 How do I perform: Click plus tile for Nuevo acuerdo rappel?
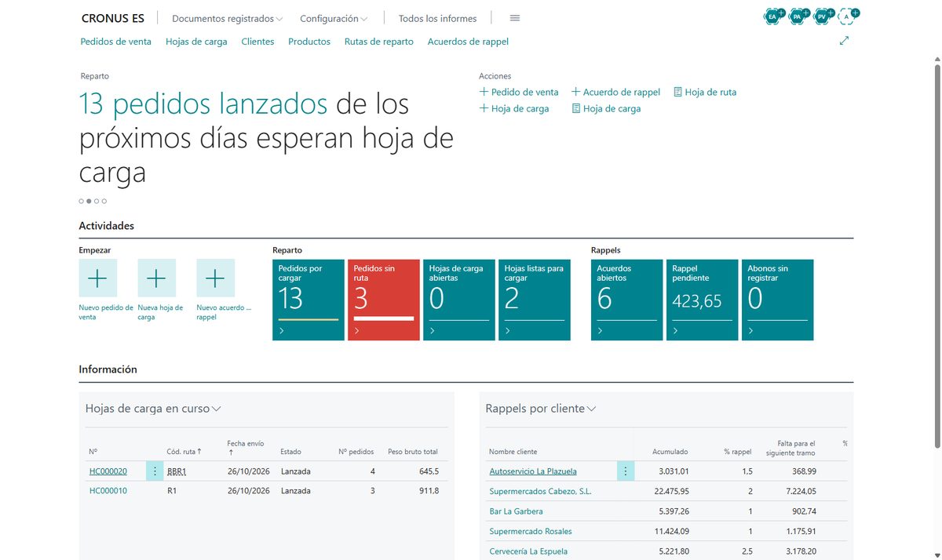(x=216, y=278)
